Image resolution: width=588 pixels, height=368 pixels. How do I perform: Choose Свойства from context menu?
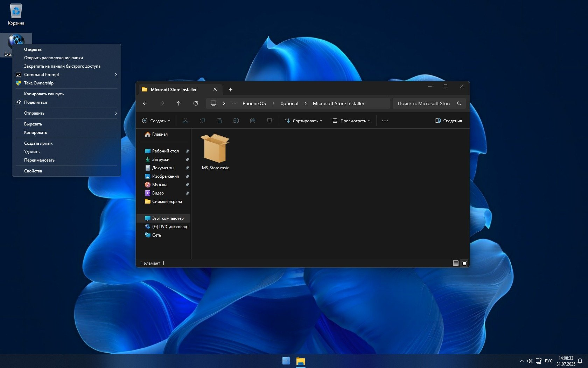pyautogui.click(x=33, y=171)
